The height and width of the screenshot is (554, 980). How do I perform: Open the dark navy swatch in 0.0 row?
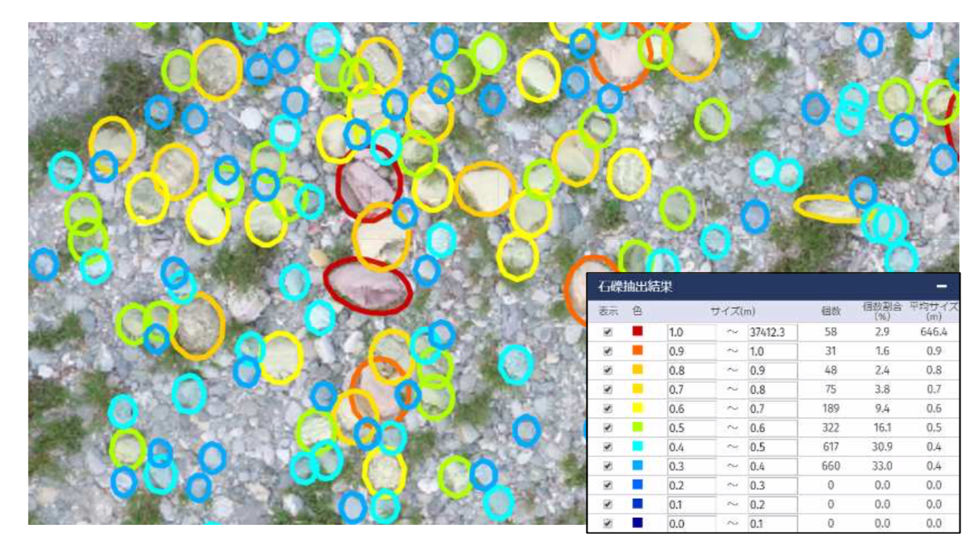tap(638, 523)
